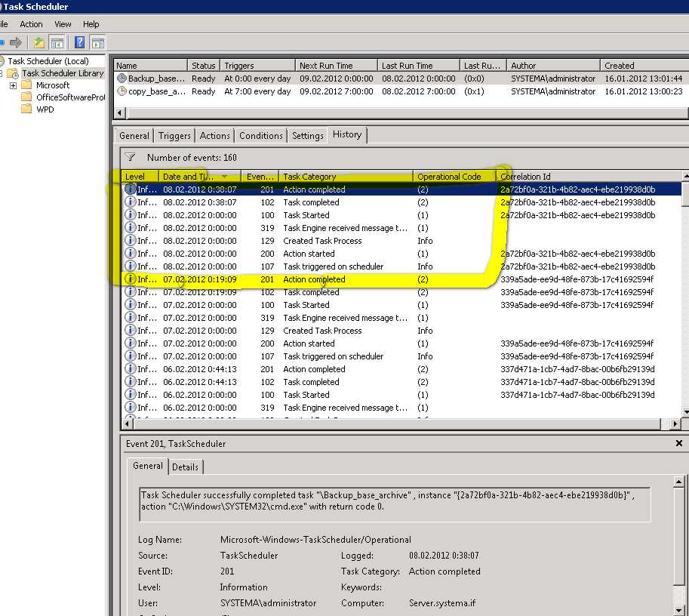Click the event description text box for Backup_base_archive

coord(395,504)
